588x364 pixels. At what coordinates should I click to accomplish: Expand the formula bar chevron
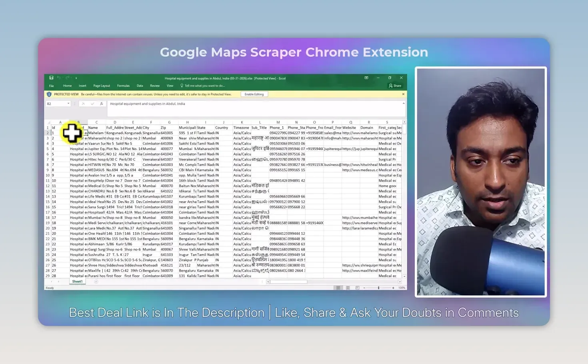click(404, 104)
